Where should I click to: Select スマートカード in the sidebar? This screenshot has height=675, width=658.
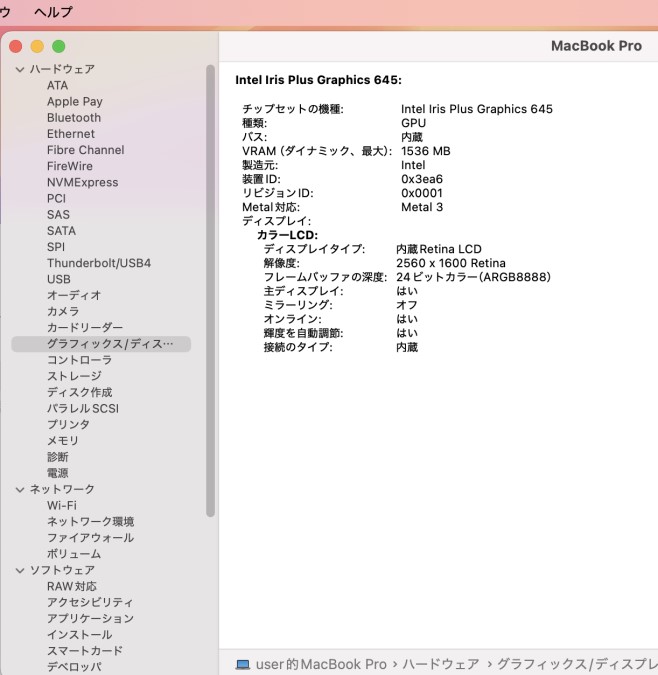click(85, 651)
